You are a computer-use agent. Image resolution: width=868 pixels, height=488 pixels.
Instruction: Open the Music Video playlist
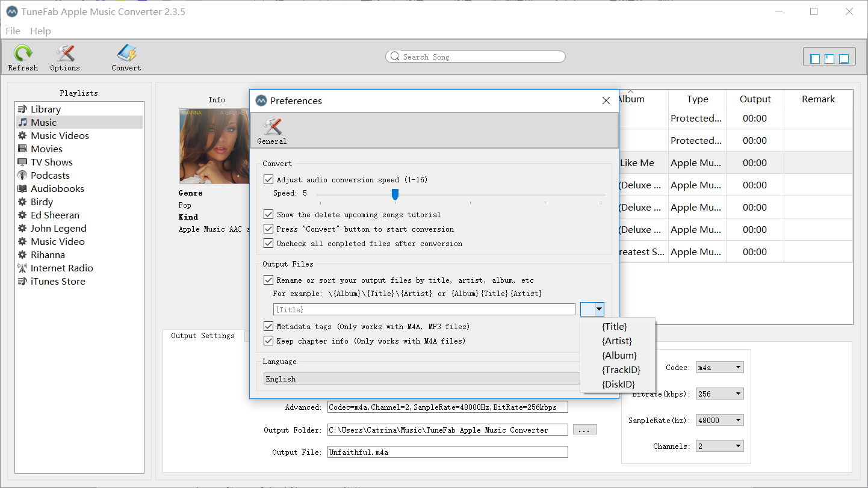pos(79,241)
